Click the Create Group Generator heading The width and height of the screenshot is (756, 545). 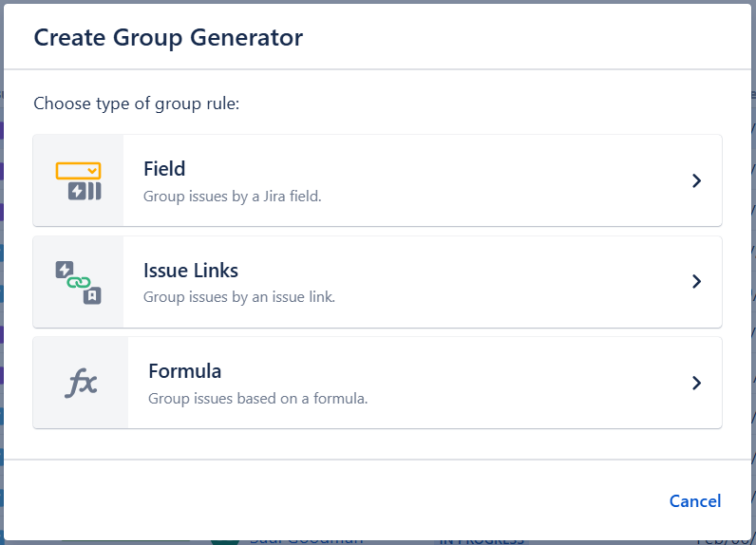168,38
